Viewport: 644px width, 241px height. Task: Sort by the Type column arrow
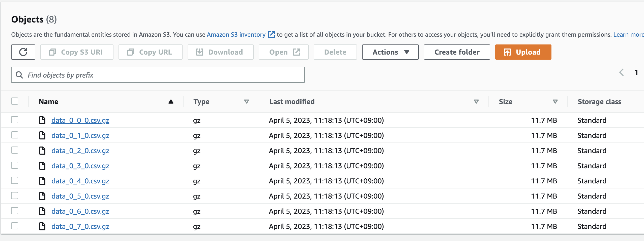click(x=247, y=102)
